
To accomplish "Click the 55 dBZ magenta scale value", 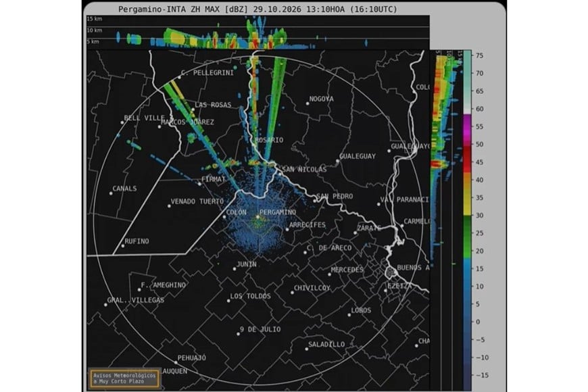I will coord(479,127).
